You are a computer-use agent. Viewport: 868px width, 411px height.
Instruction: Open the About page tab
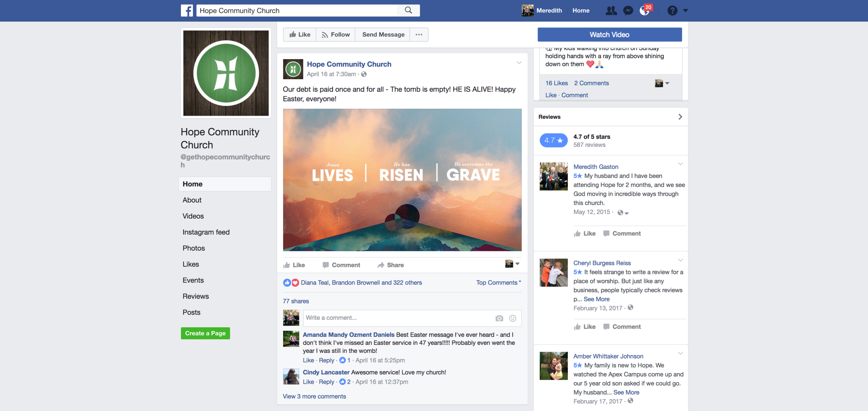(192, 200)
